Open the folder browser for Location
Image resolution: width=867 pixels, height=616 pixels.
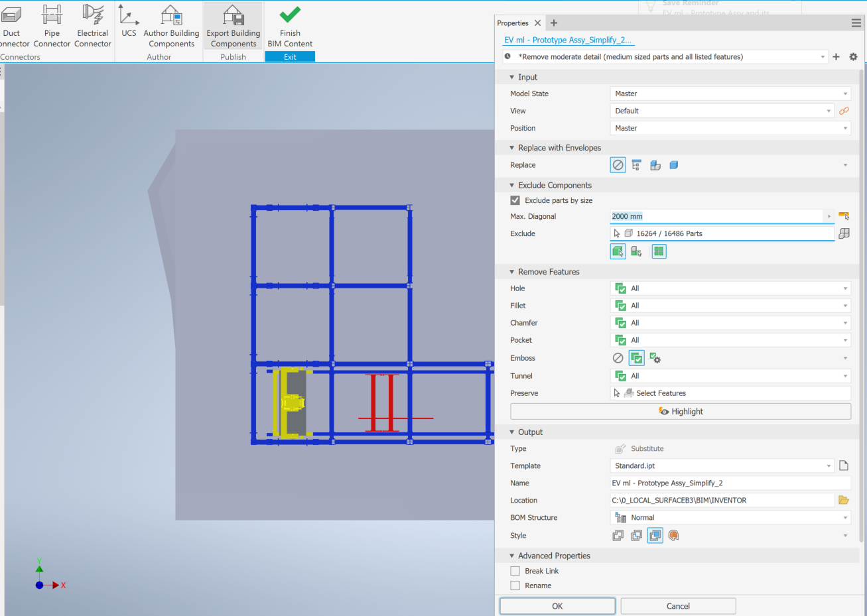pos(843,500)
